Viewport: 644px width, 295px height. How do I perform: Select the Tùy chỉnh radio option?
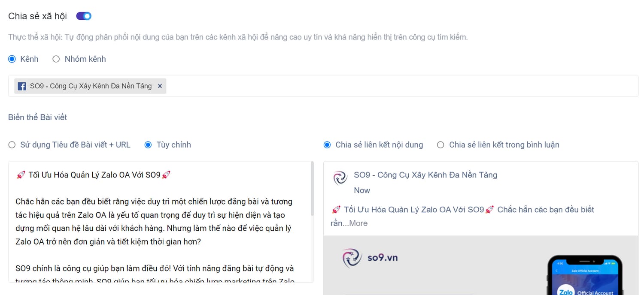(x=148, y=145)
